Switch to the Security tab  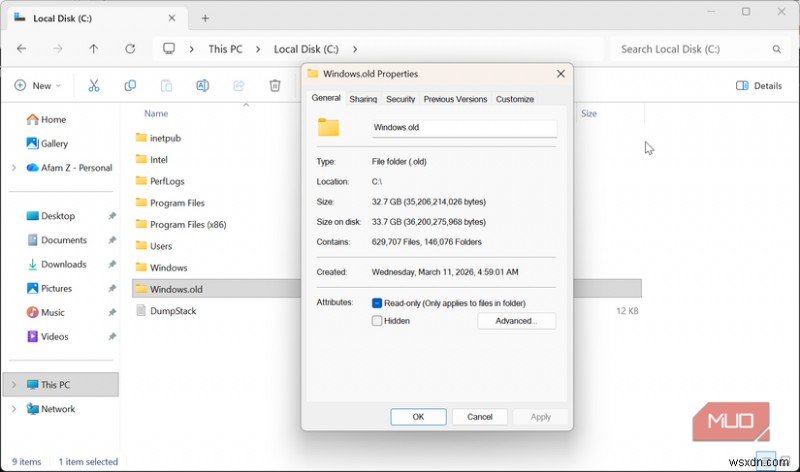pyautogui.click(x=401, y=99)
